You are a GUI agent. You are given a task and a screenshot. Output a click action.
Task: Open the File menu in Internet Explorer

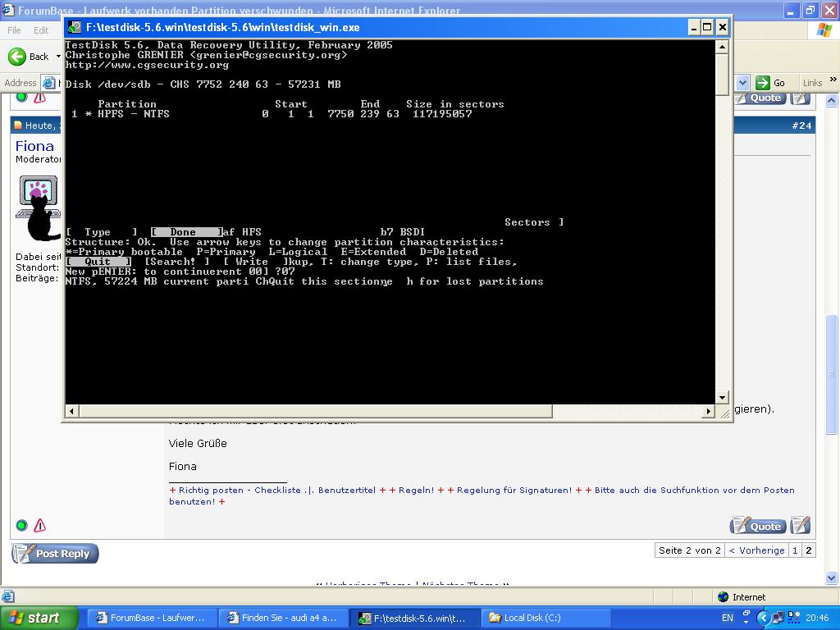[x=14, y=30]
